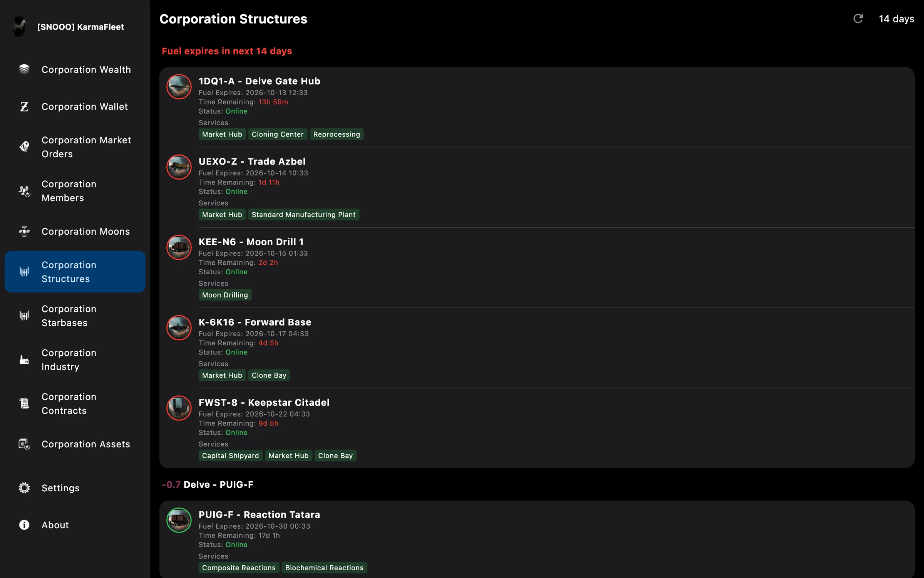Click the Corporation Starbases sidebar icon

click(x=24, y=316)
